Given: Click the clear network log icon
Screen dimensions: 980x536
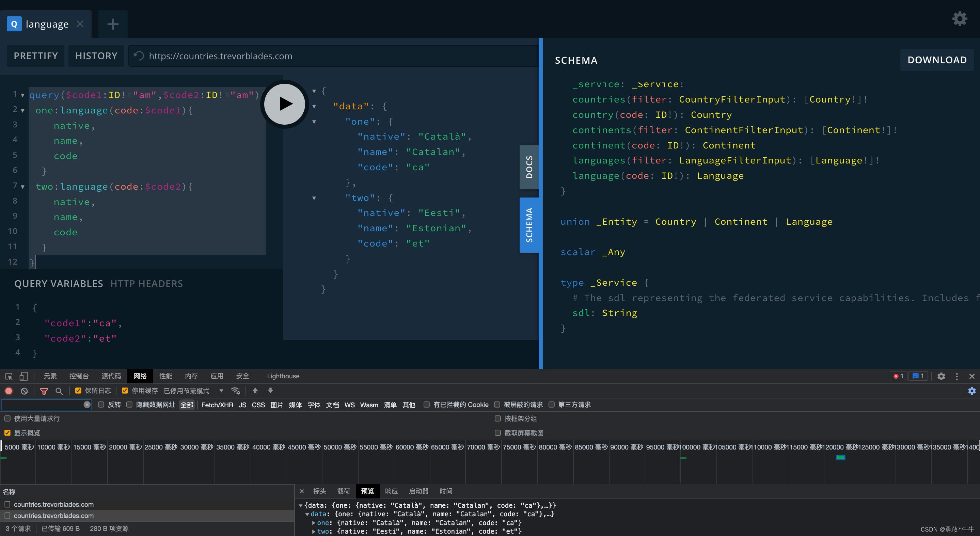Looking at the screenshot, I should tap(25, 391).
